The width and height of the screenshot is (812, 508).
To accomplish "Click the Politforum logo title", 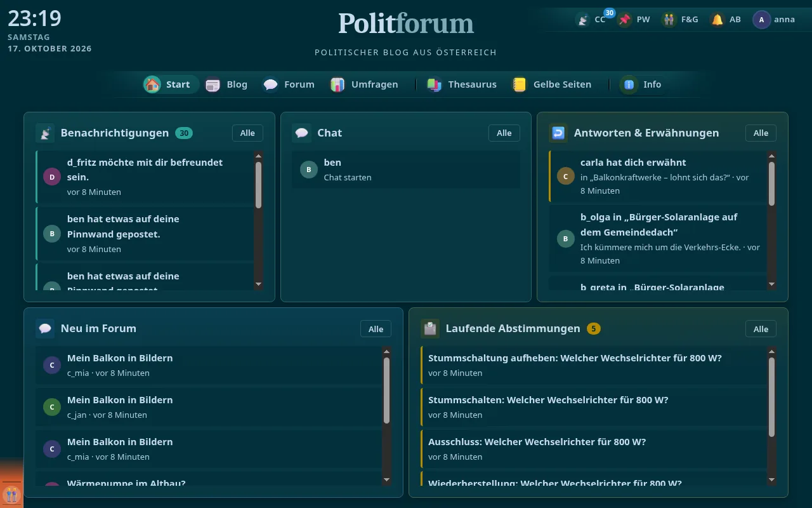I will tap(406, 24).
